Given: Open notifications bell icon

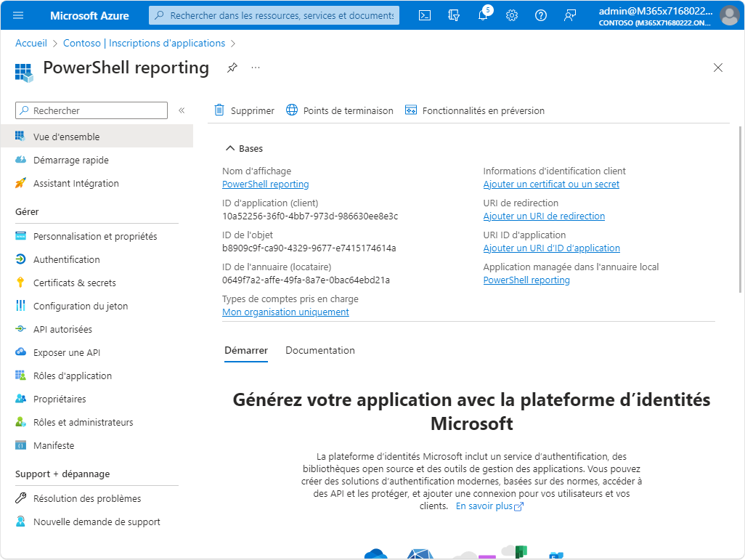Looking at the screenshot, I should click(x=483, y=15).
